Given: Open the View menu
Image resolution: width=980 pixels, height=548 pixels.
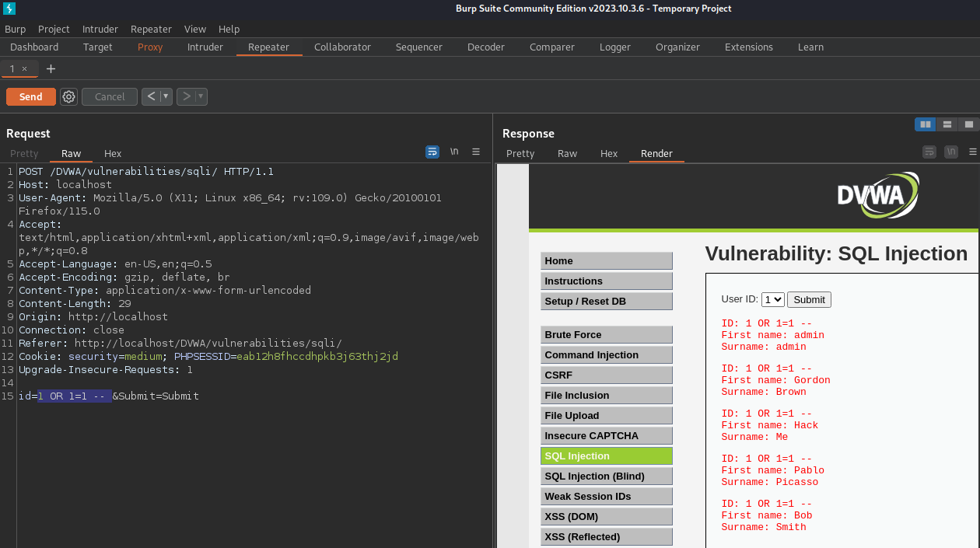Looking at the screenshot, I should 195,29.
